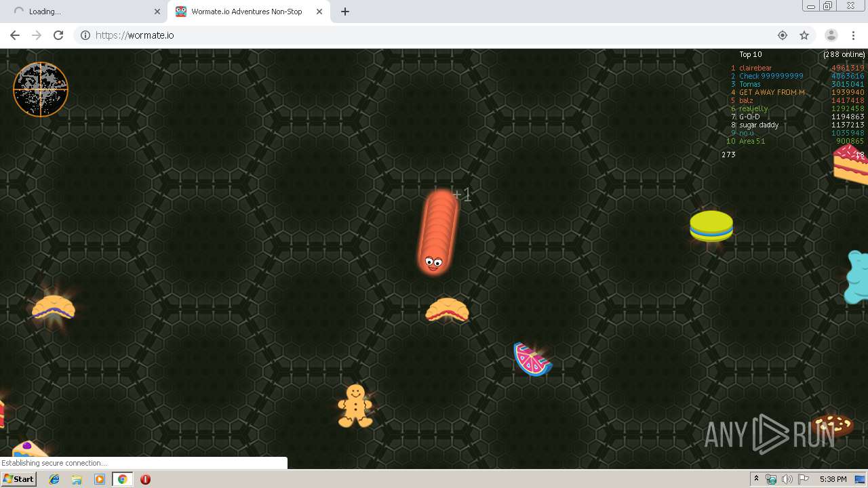Open the Windows Start menu

coord(18,479)
